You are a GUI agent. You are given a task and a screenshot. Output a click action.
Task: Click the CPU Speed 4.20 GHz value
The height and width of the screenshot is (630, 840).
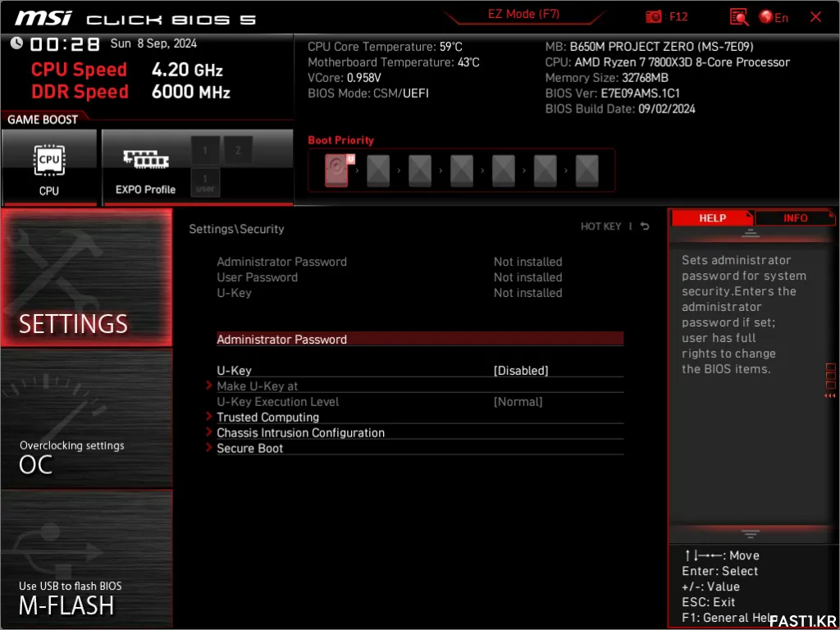coord(187,71)
